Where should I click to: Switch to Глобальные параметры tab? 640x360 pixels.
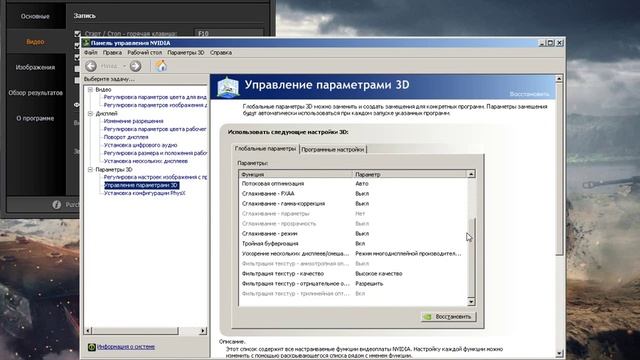(x=265, y=149)
